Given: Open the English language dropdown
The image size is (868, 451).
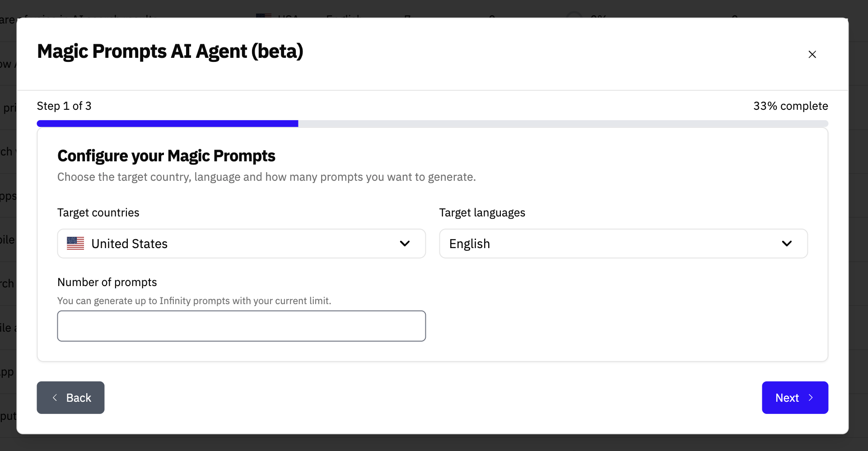Looking at the screenshot, I should pyautogui.click(x=623, y=244).
